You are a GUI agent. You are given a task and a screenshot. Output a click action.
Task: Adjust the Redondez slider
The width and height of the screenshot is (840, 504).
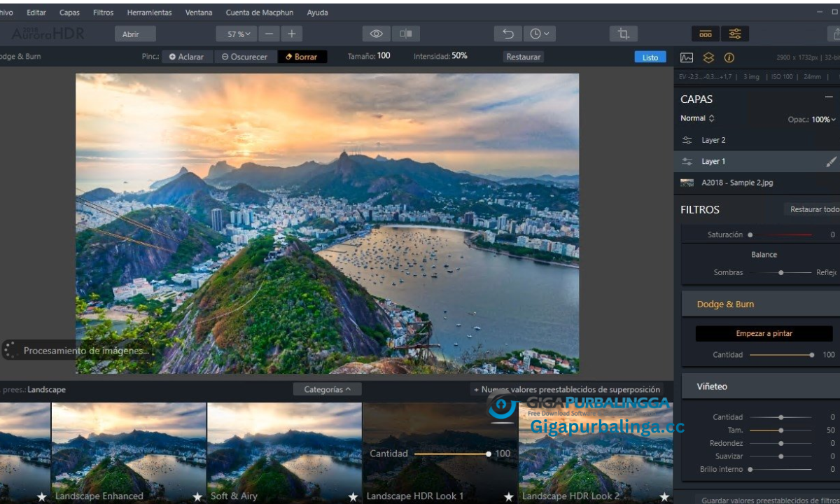point(781,443)
